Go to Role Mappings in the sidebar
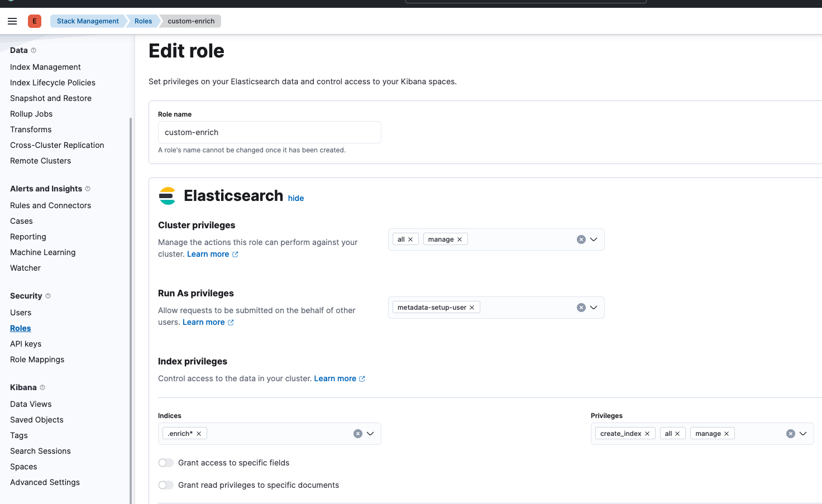822x504 pixels. click(x=37, y=359)
